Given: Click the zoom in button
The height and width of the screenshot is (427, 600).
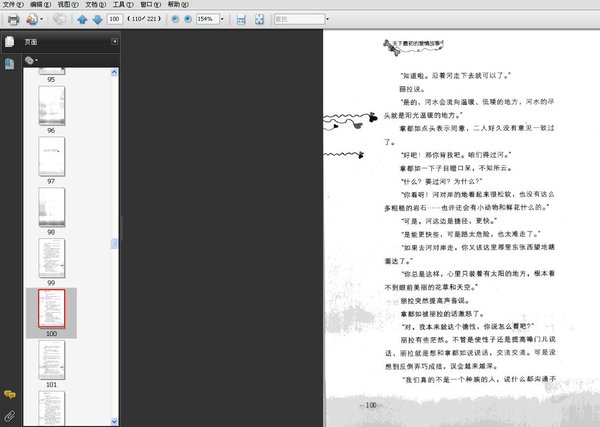Looking at the screenshot, I should pyautogui.click(x=188, y=19).
